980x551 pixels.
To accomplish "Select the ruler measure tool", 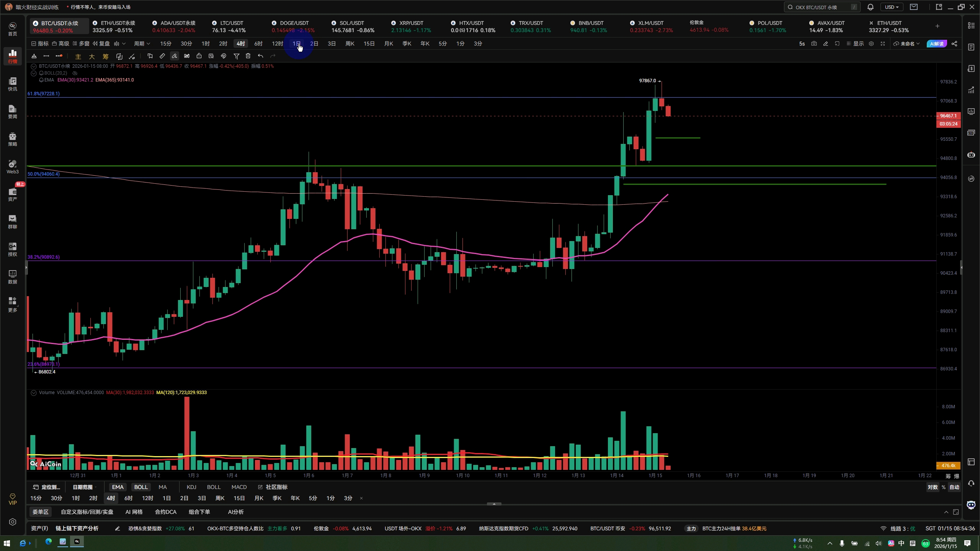I will pyautogui.click(x=162, y=56).
